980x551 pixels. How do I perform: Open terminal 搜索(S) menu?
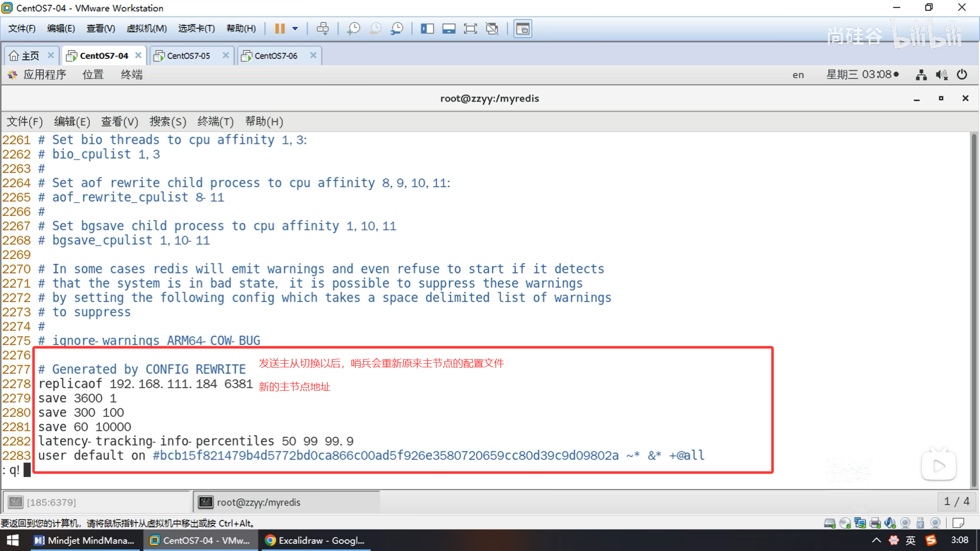(x=167, y=121)
